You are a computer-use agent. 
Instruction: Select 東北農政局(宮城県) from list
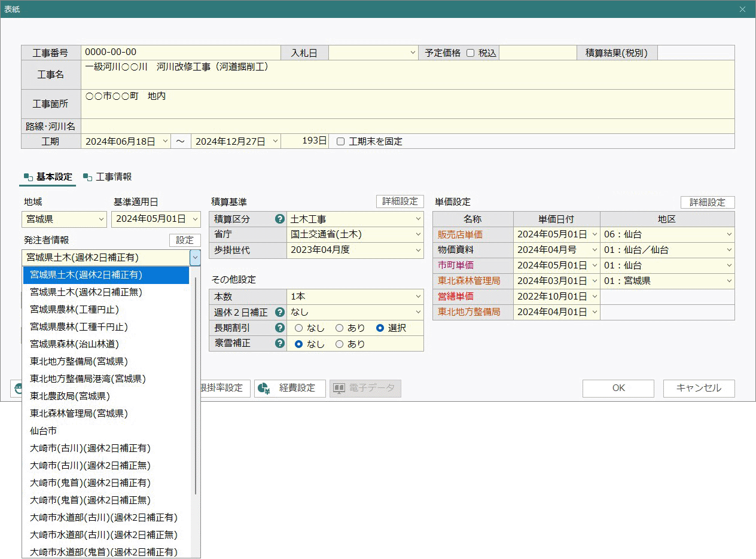click(x=106, y=396)
